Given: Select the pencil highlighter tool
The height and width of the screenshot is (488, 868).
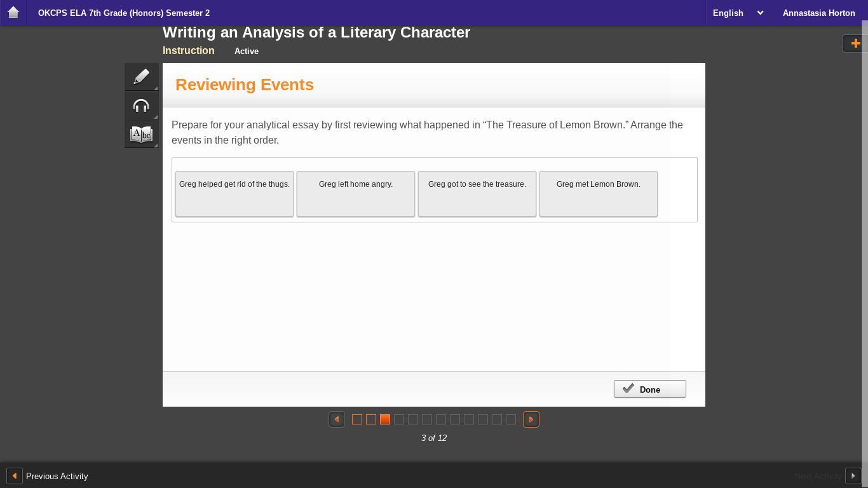Looking at the screenshot, I should (x=141, y=77).
